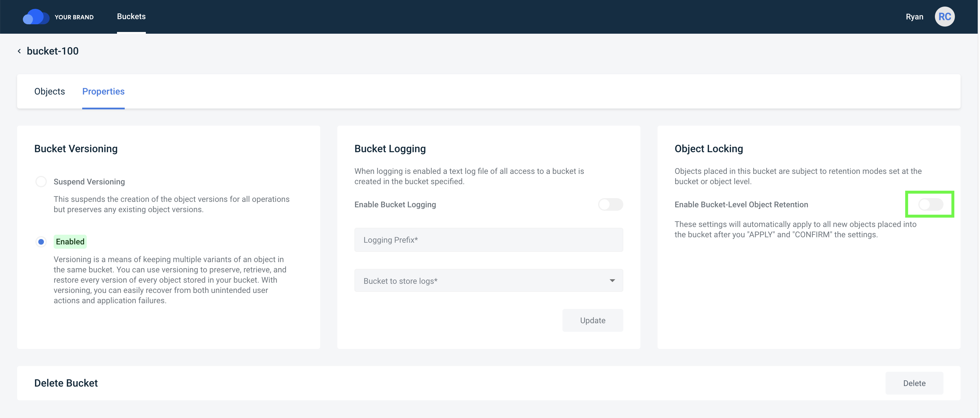
Task: Click the Enable Bucket Logging label
Action: [x=395, y=204]
